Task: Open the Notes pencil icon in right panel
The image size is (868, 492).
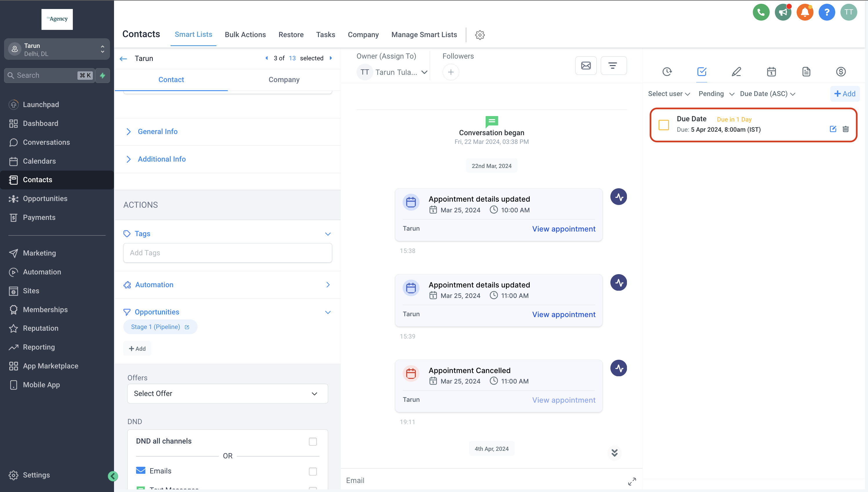Action: (x=736, y=72)
